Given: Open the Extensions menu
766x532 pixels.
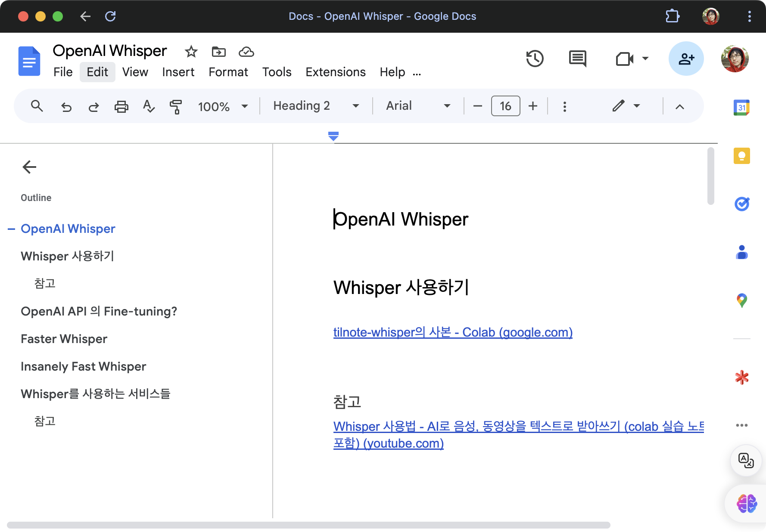Looking at the screenshot, I should click(335, 72).
